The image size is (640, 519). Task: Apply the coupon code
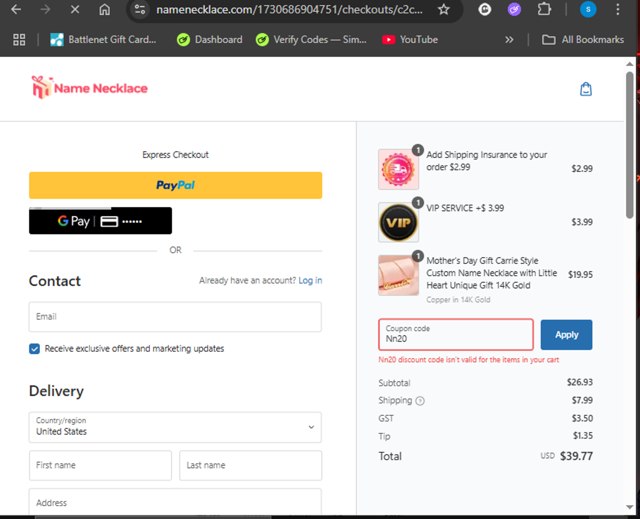[567, 335]
